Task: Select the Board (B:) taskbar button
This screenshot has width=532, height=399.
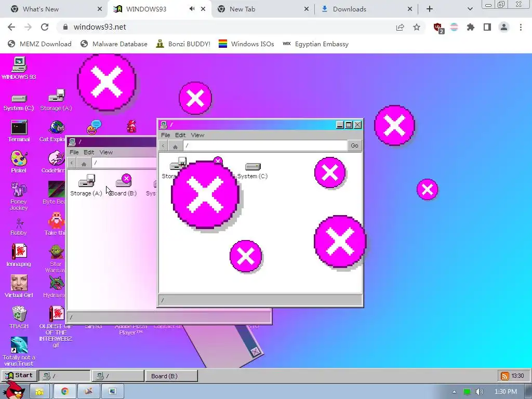Action: click(x=171, y=376)
